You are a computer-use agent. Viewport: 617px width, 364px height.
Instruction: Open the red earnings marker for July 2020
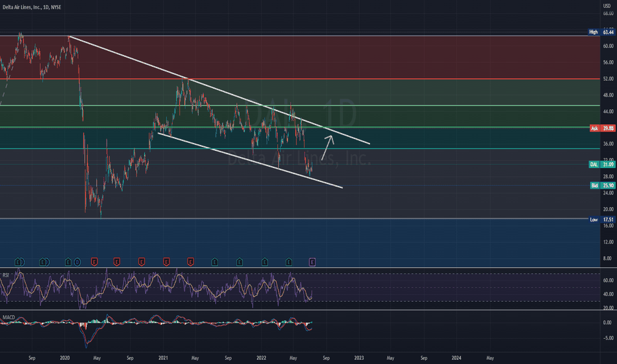[117, 261]
